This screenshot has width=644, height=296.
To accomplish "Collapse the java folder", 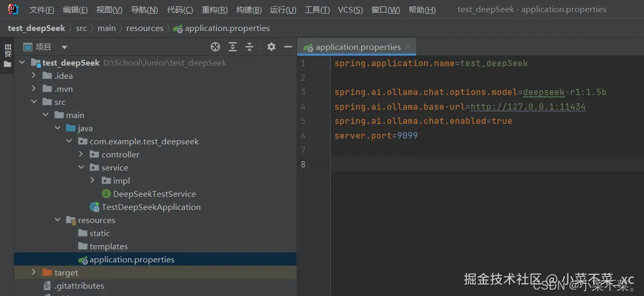I will pyautogui.click(x=58, y=129).
